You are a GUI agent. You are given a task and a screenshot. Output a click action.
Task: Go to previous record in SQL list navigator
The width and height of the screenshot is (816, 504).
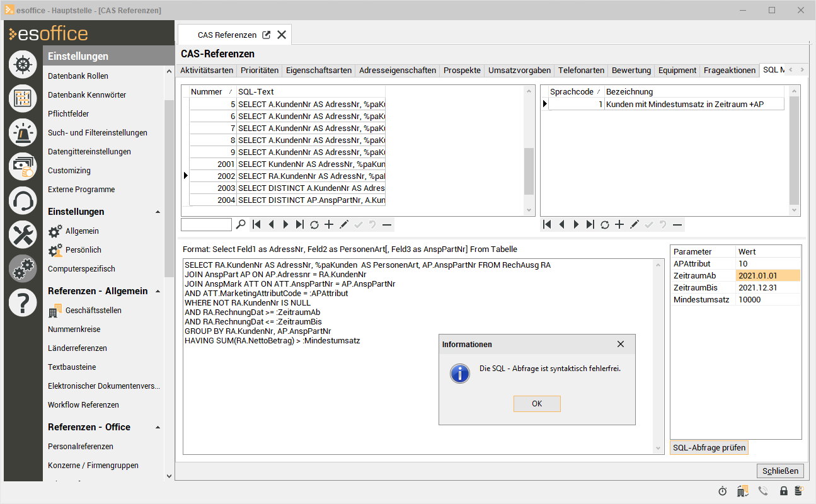tap(271, 224)
